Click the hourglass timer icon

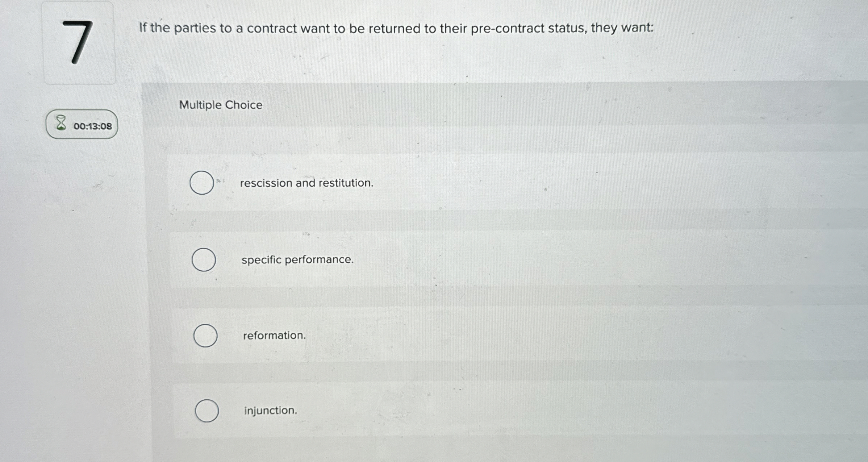pos(61,124)
